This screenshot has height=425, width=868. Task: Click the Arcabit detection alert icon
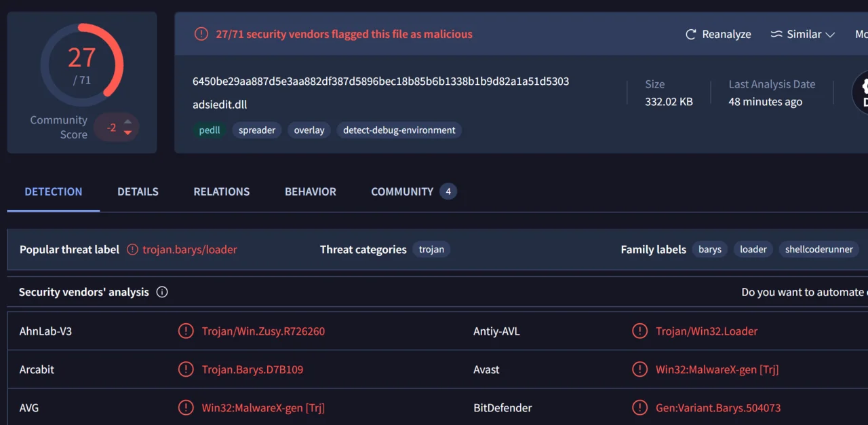tap(185, 369)
